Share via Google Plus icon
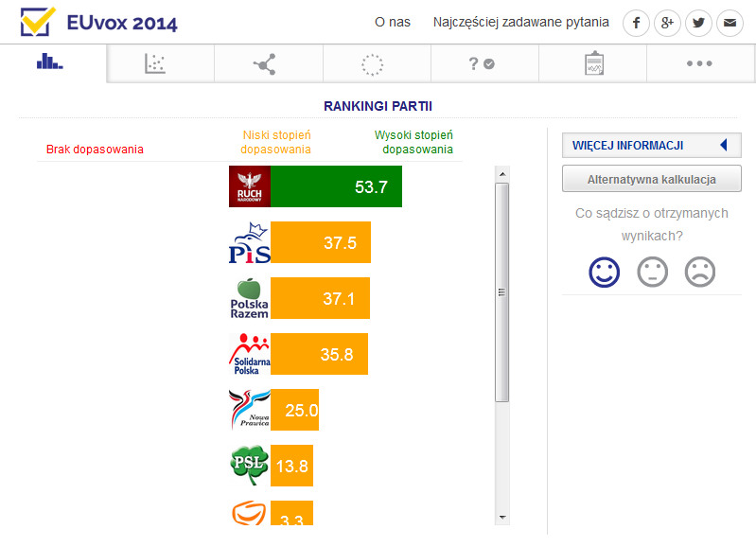This screenshot has height=547, width=756. [x=667, y=23]
